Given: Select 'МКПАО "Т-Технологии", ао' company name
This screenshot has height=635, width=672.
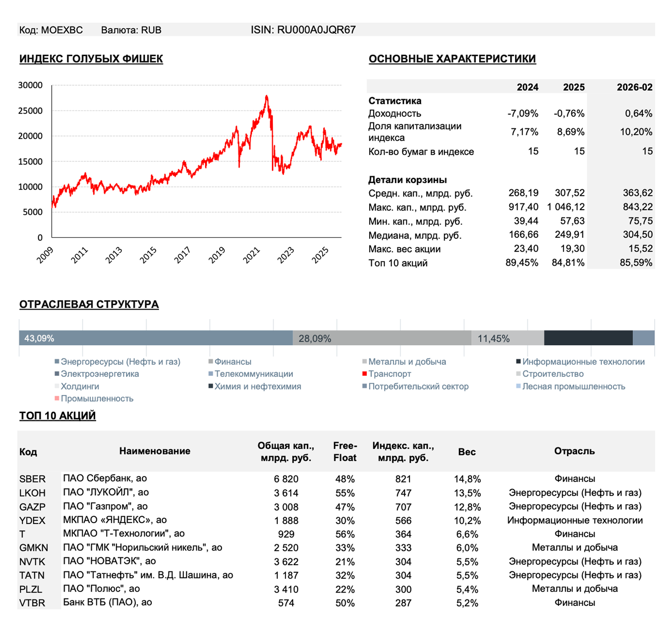Looking at the screenshot, I should [x=124, y=534].
